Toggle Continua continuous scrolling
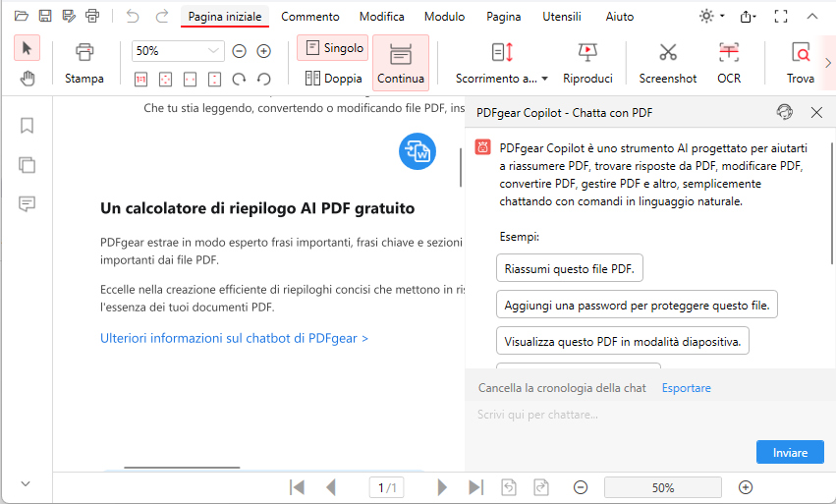Viewport: 836px width, 504px height. 401,63
